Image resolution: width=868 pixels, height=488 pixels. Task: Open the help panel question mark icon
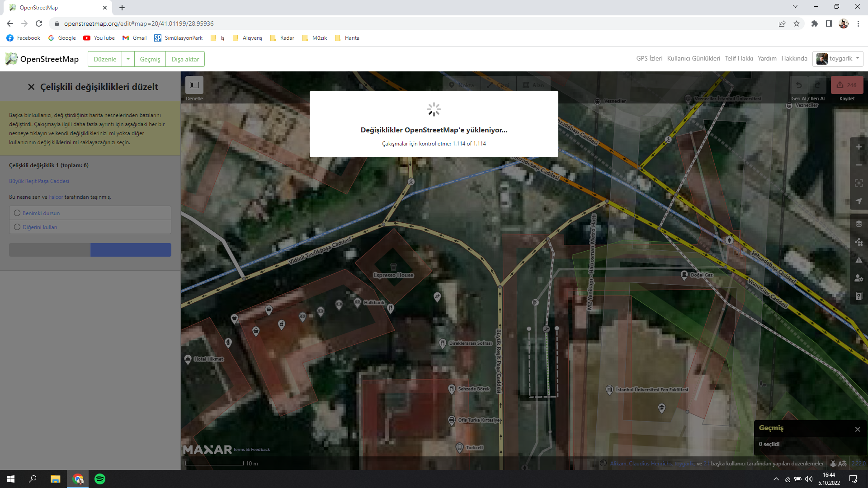pos(859,296)
